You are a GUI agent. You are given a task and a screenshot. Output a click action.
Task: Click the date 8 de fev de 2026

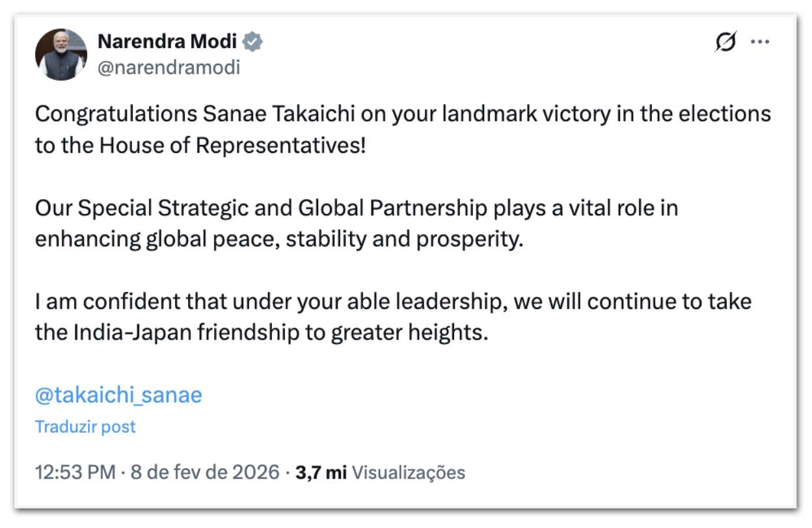click(205, 472)
